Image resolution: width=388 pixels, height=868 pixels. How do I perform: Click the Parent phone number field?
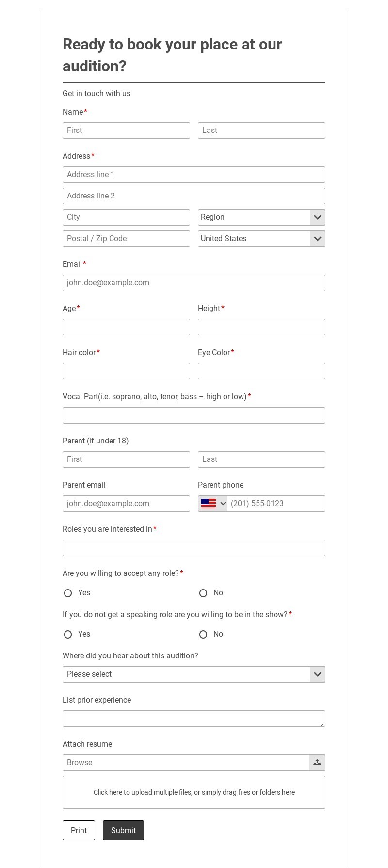(x=275, y=504)
